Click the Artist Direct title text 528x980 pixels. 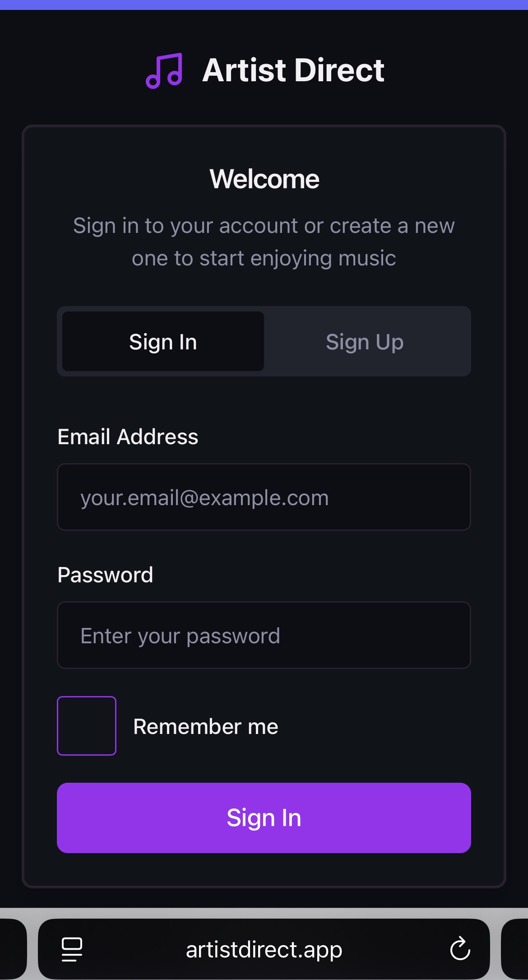[293, 70]
